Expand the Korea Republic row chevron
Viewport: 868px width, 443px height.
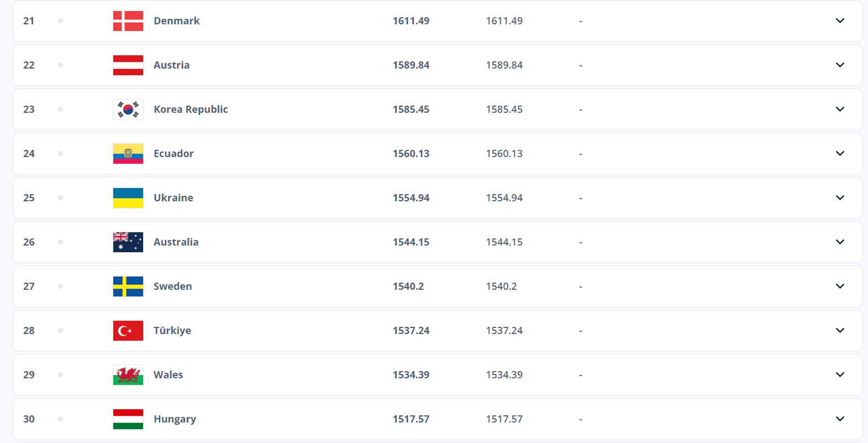pos(840,110)
